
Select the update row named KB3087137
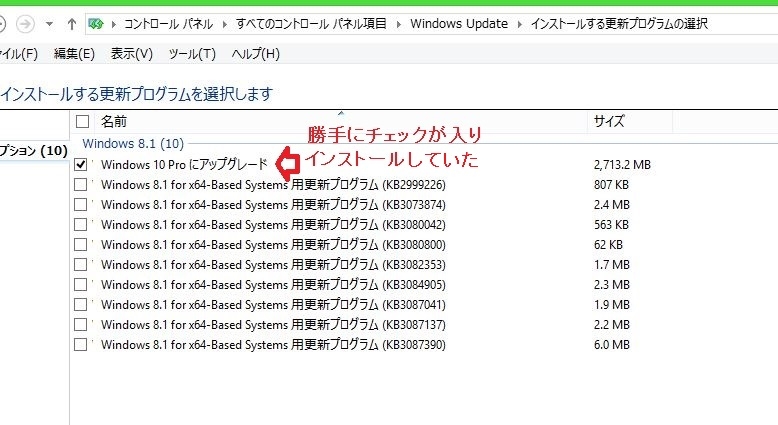coord(273,324)
